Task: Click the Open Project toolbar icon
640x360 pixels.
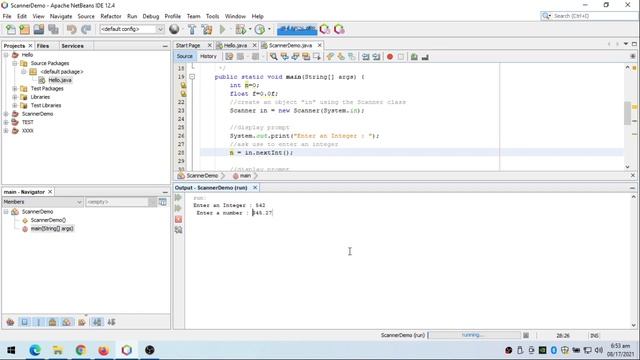Action: 39,29
